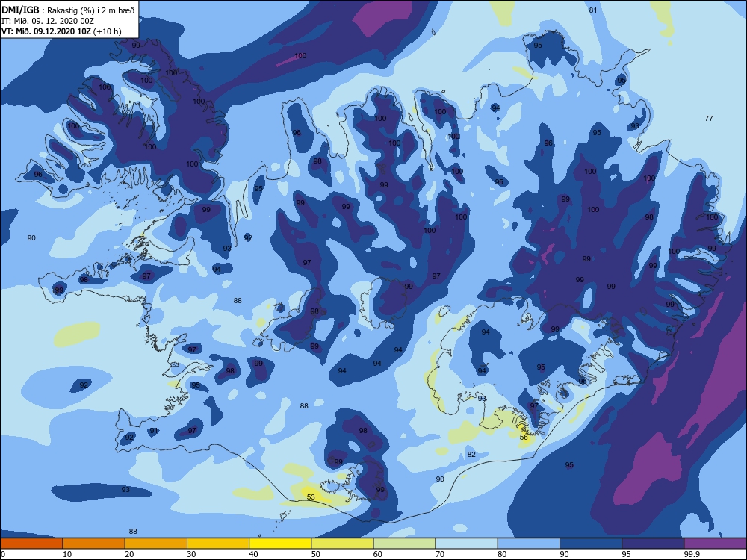
Task: Click the legend tick label '80'
Action: tap(502, 554)
